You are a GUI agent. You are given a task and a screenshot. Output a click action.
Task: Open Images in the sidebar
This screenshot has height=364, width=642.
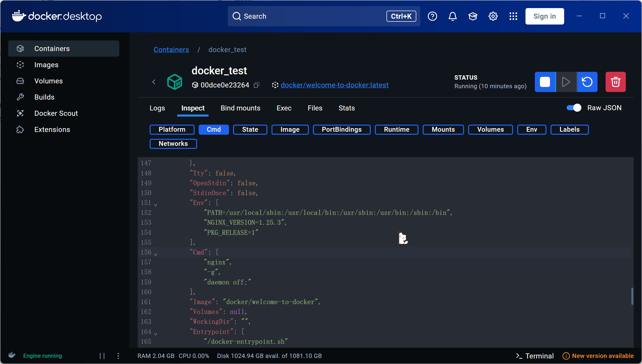point(46,65)
